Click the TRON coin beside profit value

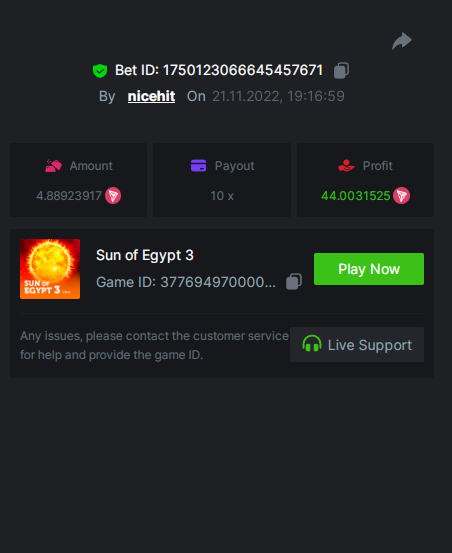point(401,195)
